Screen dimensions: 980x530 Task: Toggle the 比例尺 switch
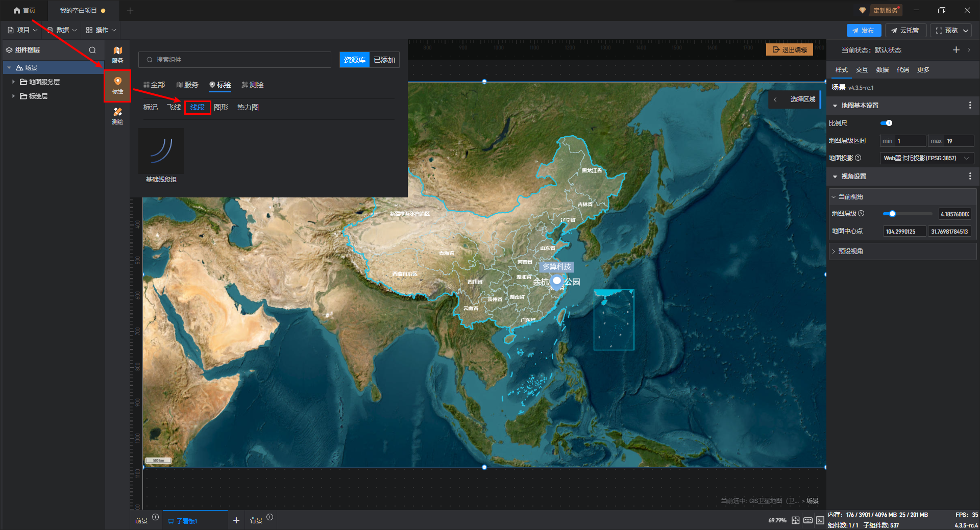point(886,123)
